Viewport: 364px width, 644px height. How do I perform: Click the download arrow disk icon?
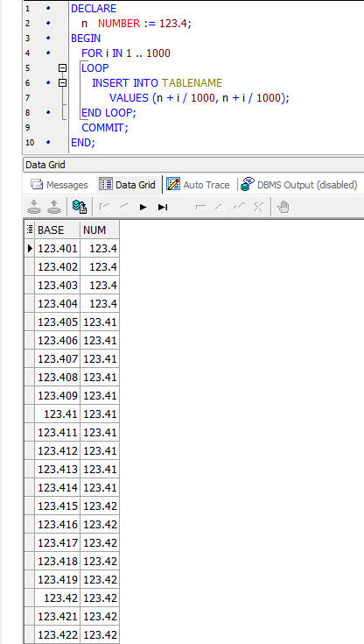(x=34, y=207)
